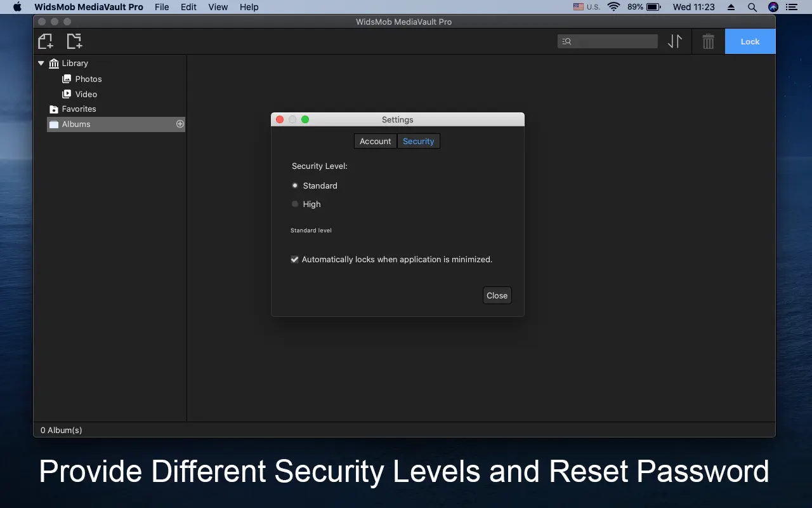Select Standard security level
This screenshot has height=508, width=812.
295,185
